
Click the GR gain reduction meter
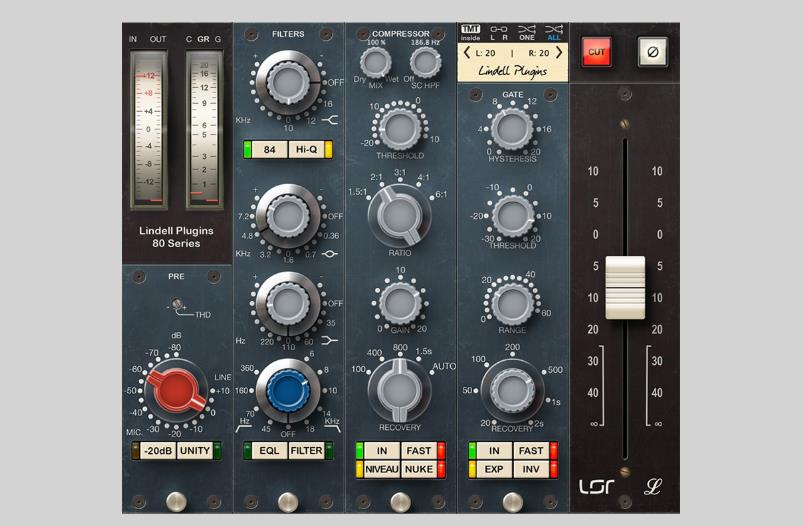204,130
